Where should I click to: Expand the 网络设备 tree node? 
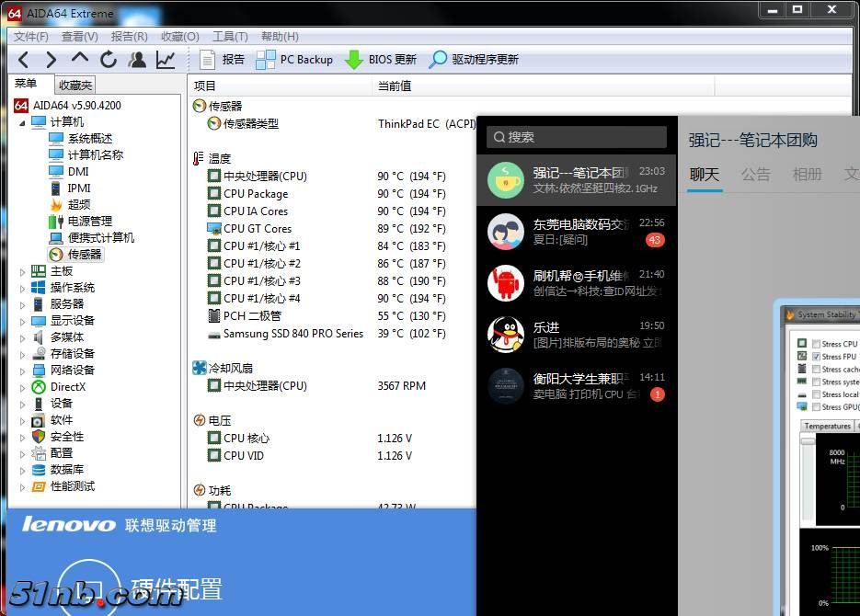(x=22, y=371)
